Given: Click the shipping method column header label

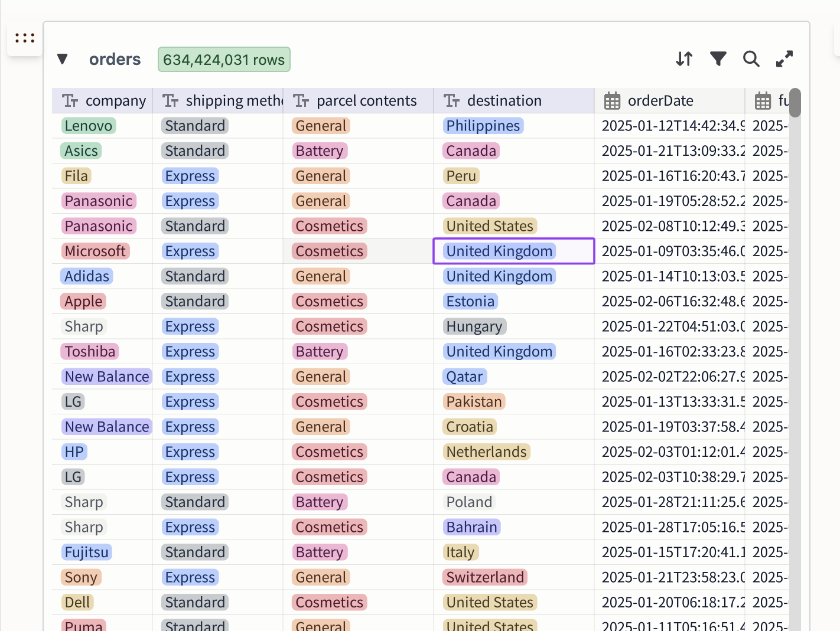Looking at the screenshot, I should pos(235,101).
